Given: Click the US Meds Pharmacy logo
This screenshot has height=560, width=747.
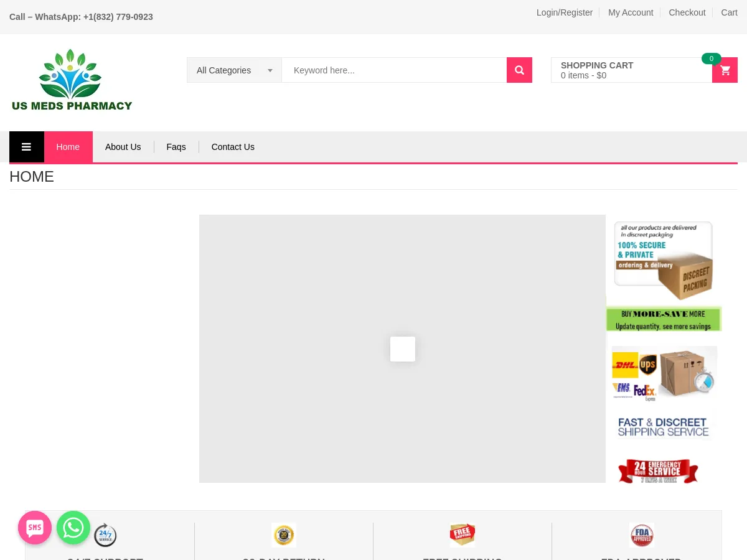Looking at the screenshot, I should [72, 80].
